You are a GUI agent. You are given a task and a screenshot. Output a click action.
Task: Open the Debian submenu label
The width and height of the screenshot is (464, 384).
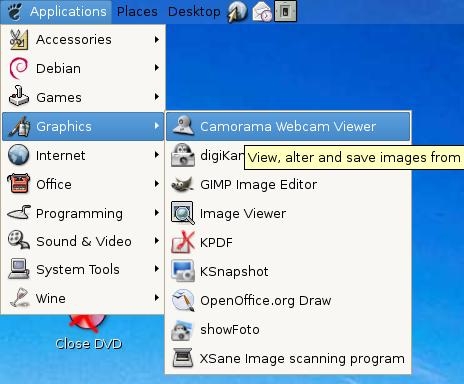pyautogui.click(x=58, y=68)
